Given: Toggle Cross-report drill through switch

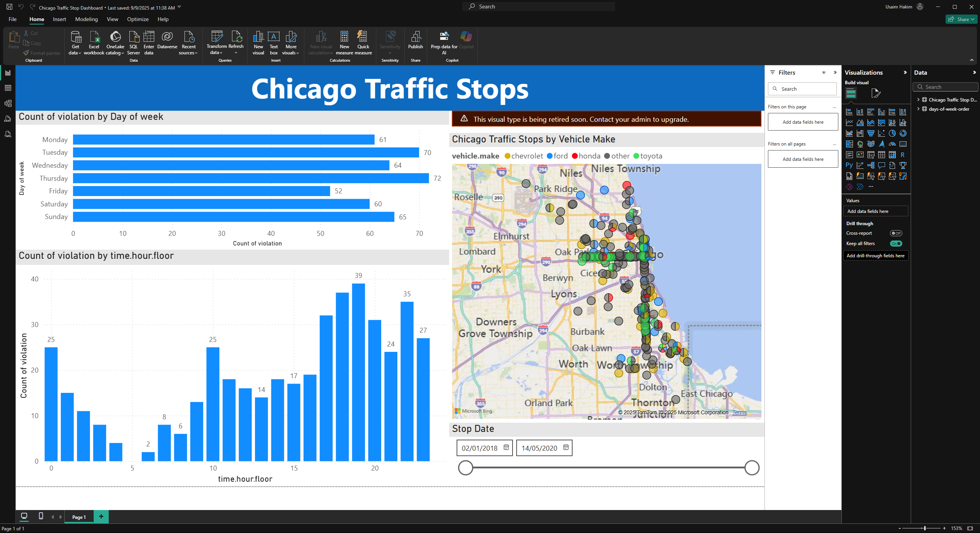Looking at the screenshot, I should (x=896, y=233).
